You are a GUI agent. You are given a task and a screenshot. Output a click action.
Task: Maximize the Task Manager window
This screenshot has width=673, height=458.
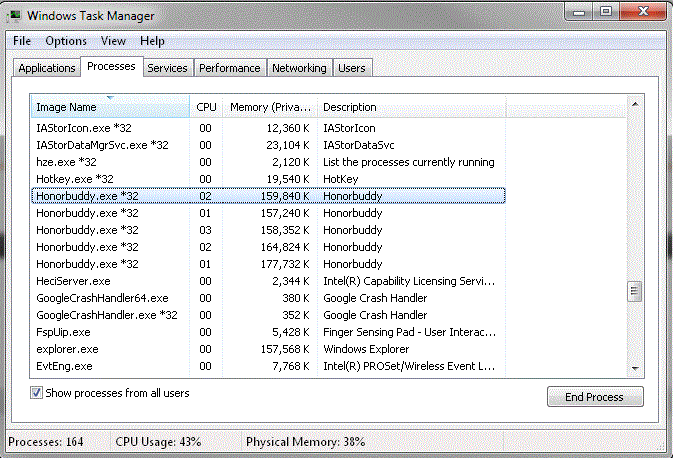[x=606, y=12]
